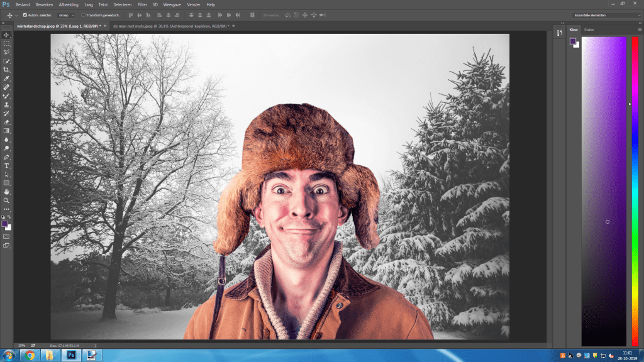Viewport: 644px width, 362px height.
Task: Open the Afbeelding menu
Action: [x=69, y=4]
